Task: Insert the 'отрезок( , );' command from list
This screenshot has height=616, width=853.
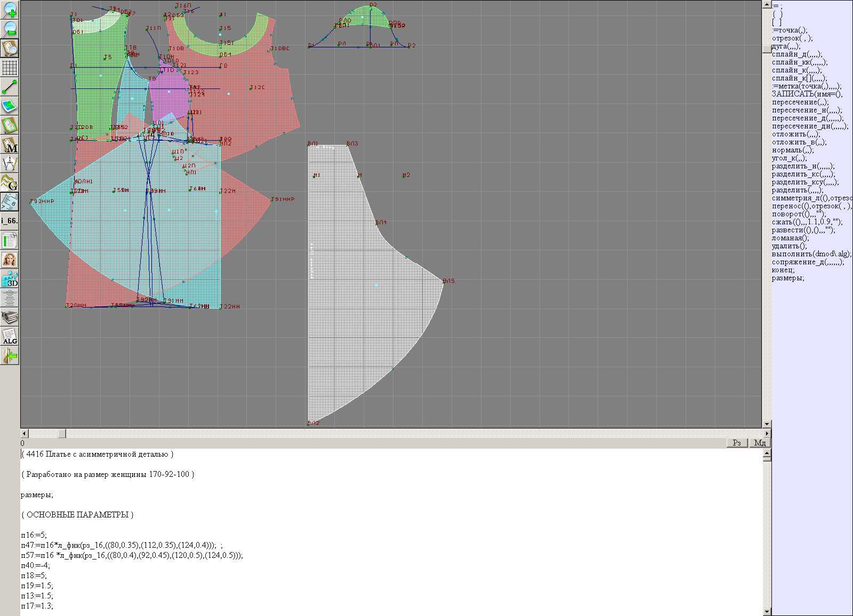Action: (792, 38)
